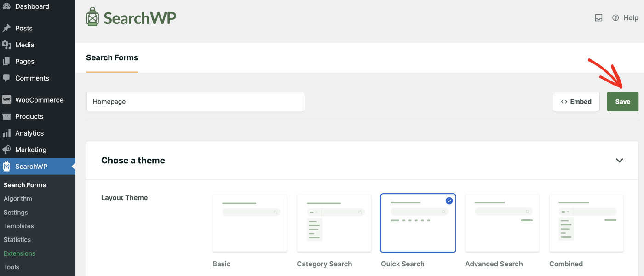Save the Homepage search form
Viewport: 644px width, 276px height.
[623, 101]
